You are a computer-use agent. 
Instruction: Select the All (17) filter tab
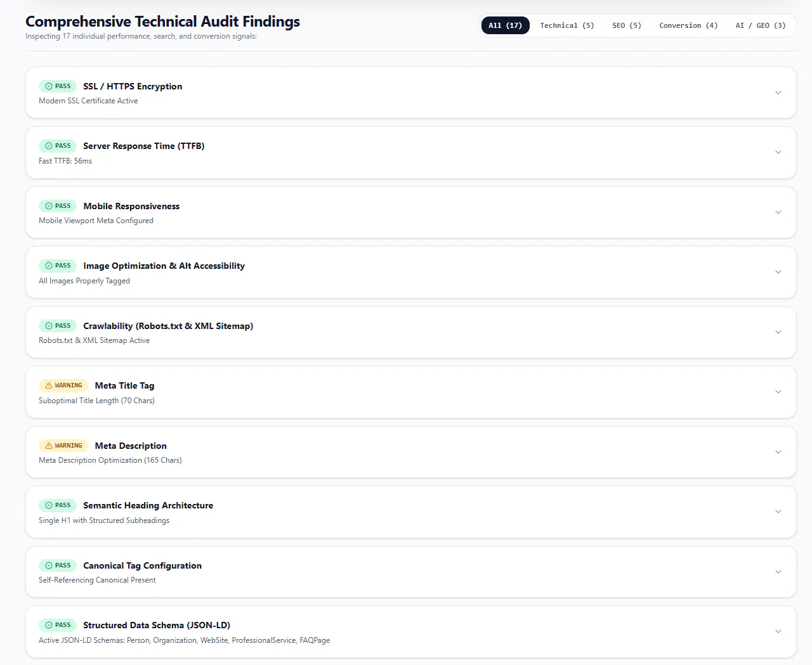coord(505,25)
